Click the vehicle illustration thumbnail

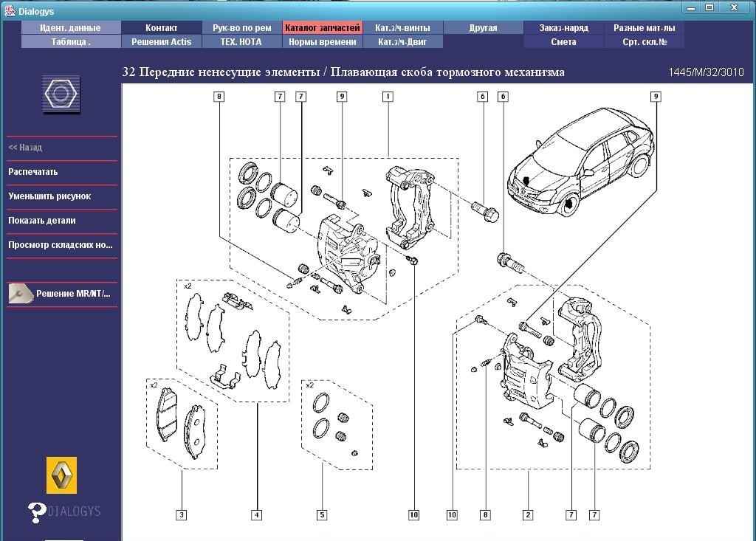[x=580, y=162]
